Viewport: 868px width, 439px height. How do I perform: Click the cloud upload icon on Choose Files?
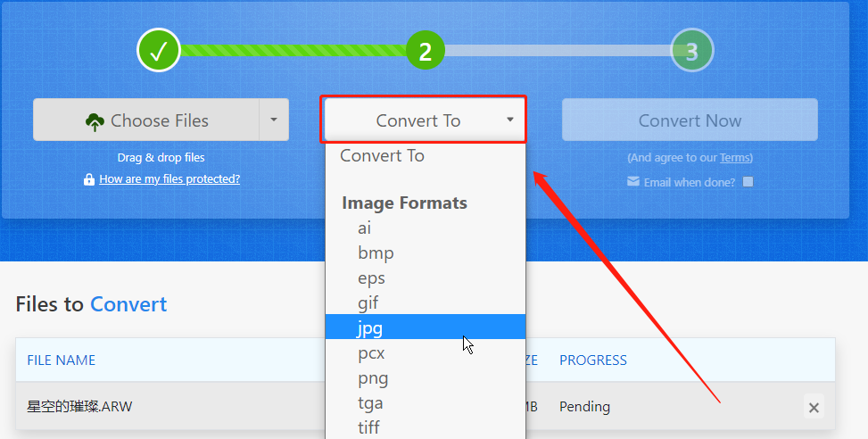(x=95, y=121)
